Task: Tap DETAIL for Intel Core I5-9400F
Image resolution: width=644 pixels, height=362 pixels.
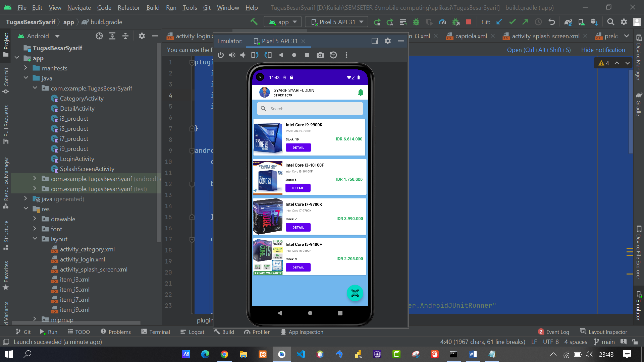Action: coord(298,267)
